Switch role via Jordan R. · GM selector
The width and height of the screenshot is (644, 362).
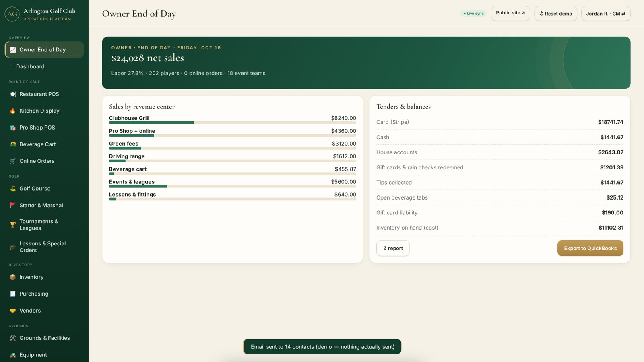[x=606, y=14]
